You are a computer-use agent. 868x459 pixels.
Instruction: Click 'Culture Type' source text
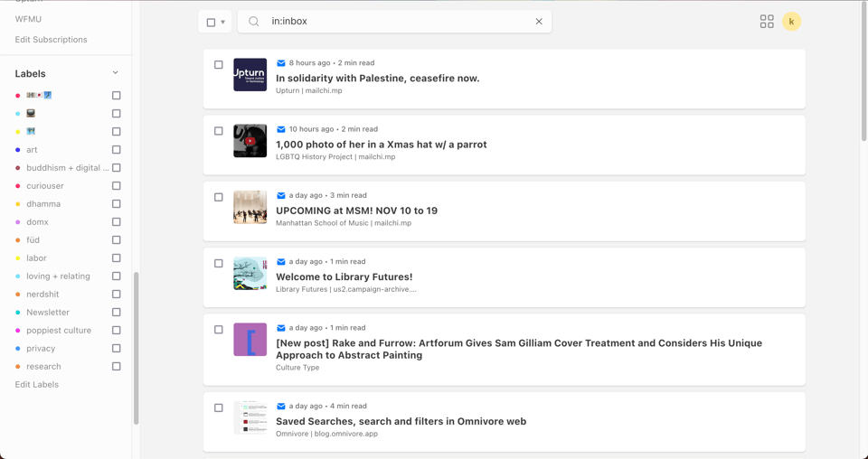tap(297, 368)
